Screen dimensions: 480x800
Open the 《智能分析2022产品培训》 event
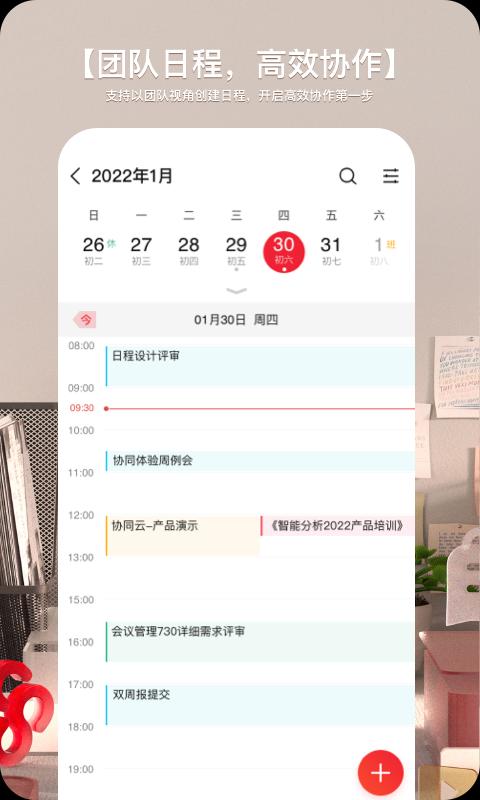pyautogui.click(x=337, y=526)
